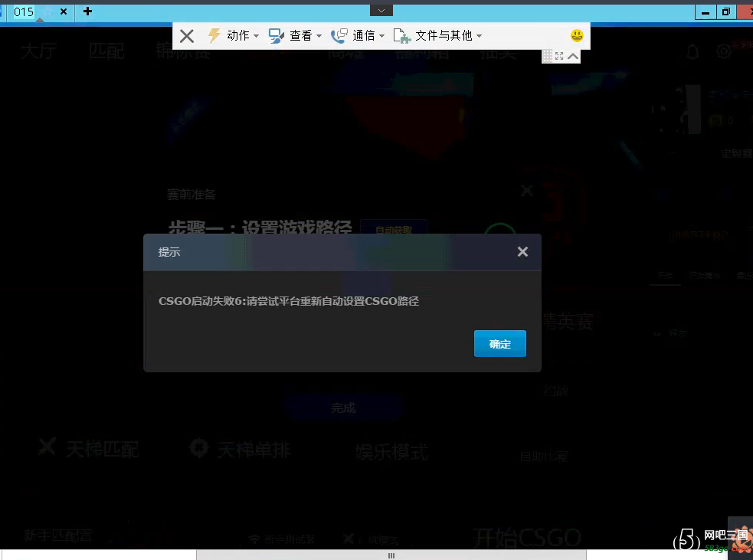Click the 赛前准备 label

(x=192, y=195)
